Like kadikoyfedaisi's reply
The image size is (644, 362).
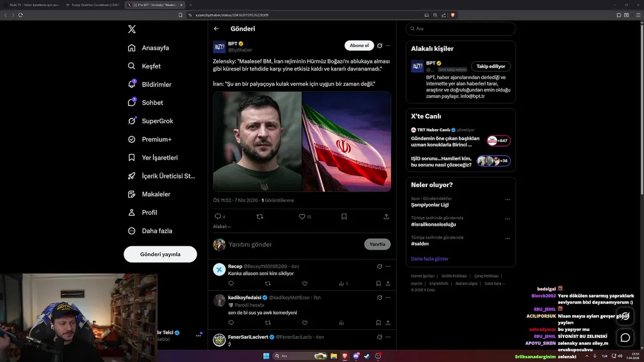304,323
